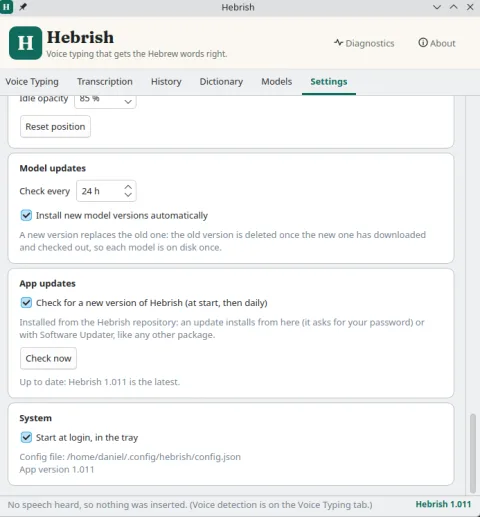Go to the Models tab
Image resolution: width=480 pixels, height=517 pixels.
(x=276, y=82)
